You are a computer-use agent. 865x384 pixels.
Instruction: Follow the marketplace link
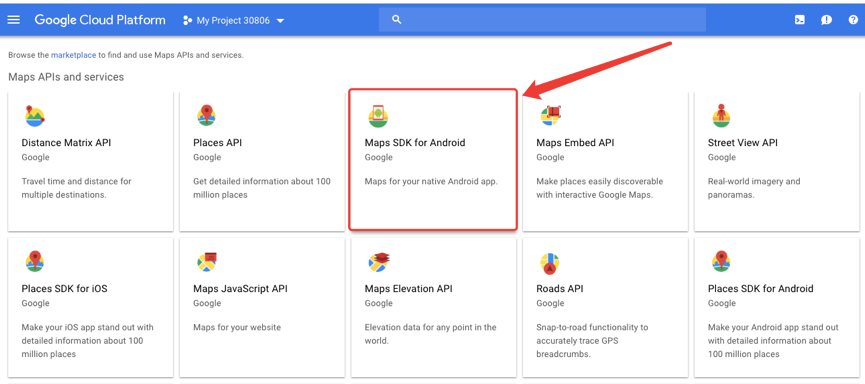(x=74, y=55)
